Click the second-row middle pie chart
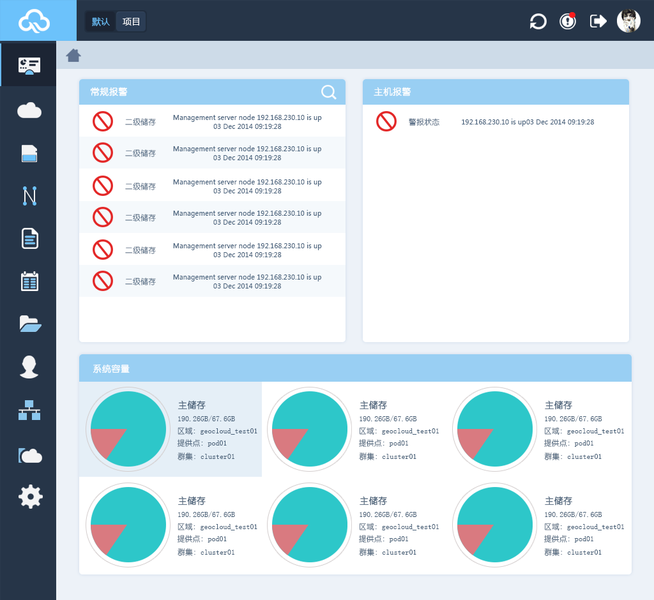The image size is (654, 600). 309,525
